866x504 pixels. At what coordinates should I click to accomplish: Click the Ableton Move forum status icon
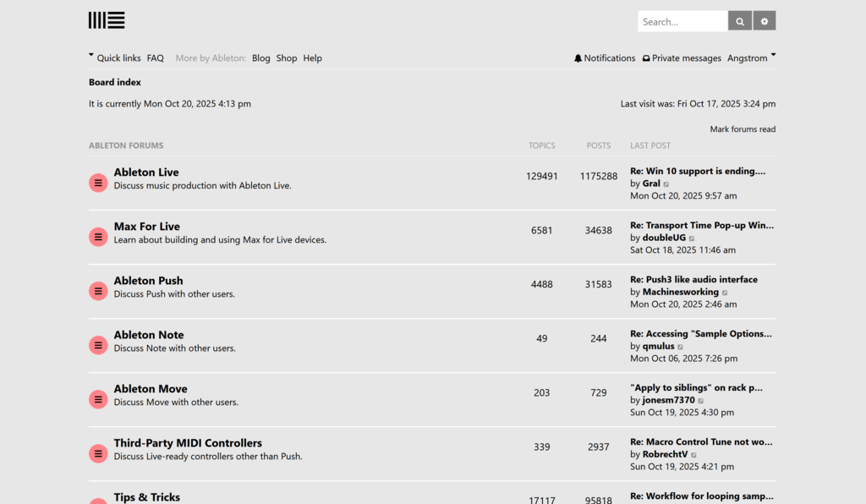[98, 399]
